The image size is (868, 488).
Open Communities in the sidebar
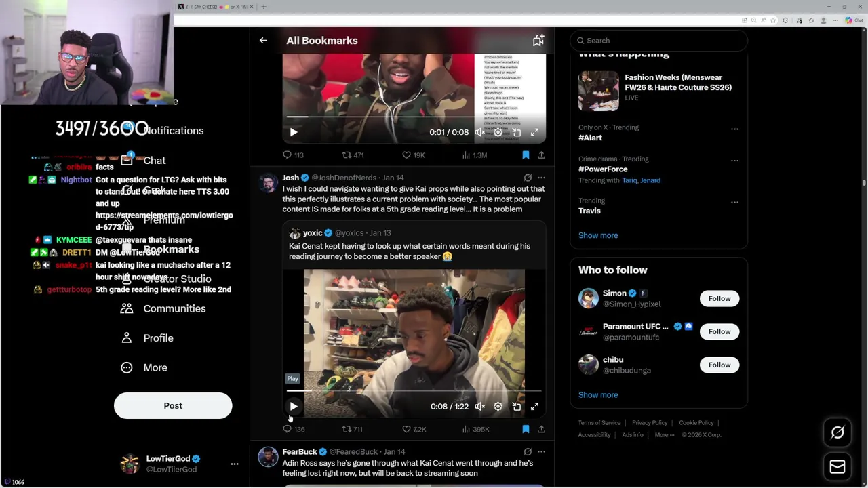click(x=163, y=308)
